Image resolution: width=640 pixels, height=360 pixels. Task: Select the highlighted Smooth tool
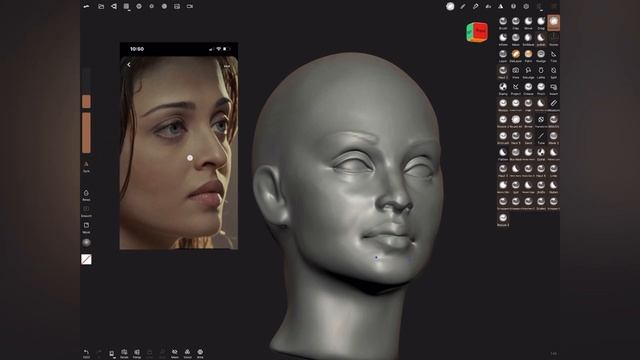(553, 23)
